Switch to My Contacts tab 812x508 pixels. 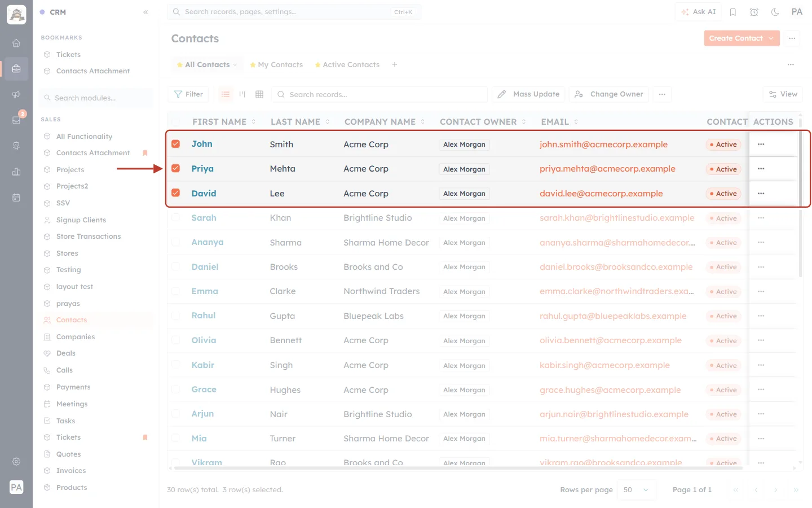tap(276, 65)
